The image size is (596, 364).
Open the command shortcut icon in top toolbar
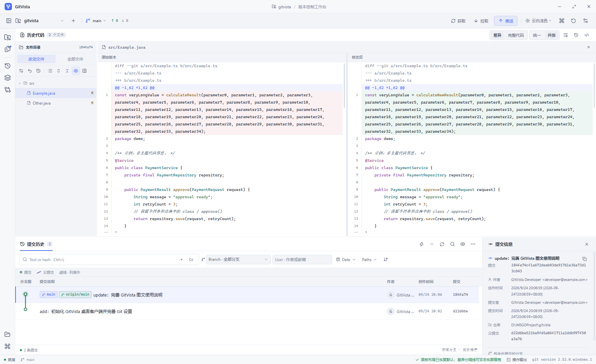562,21
